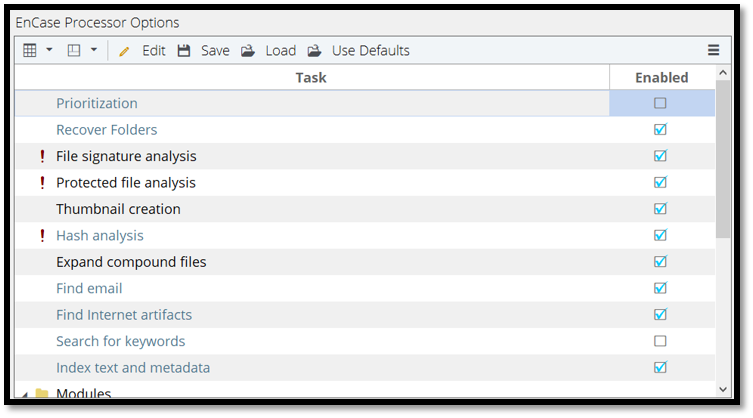753x418 pixels.
Task: Click the table view grid icon
Action: (30, 50)
